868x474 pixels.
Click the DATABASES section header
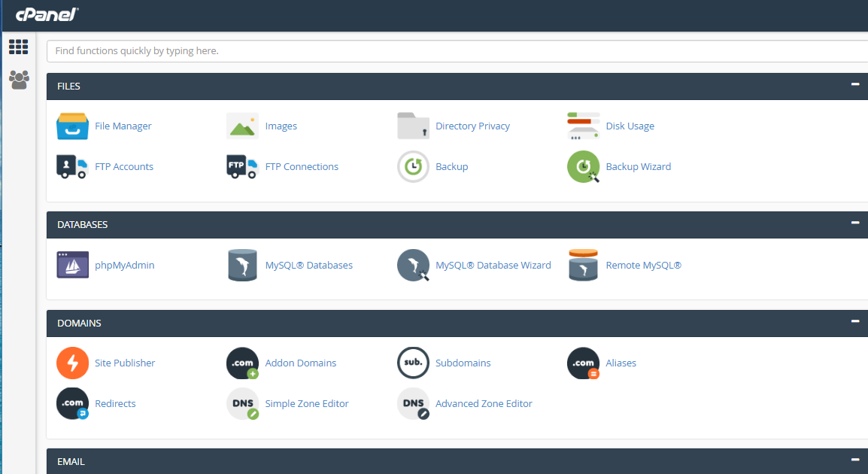tap(457, 225)
